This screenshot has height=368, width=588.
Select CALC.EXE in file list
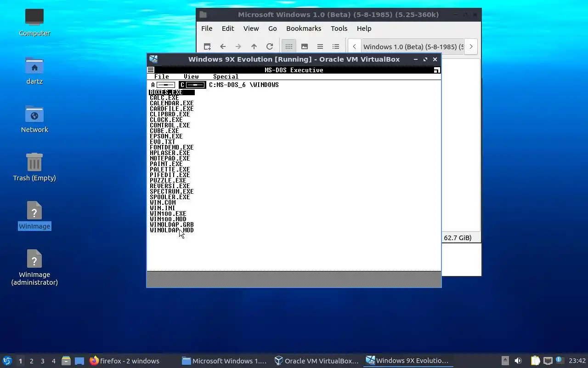pos(164,98)
